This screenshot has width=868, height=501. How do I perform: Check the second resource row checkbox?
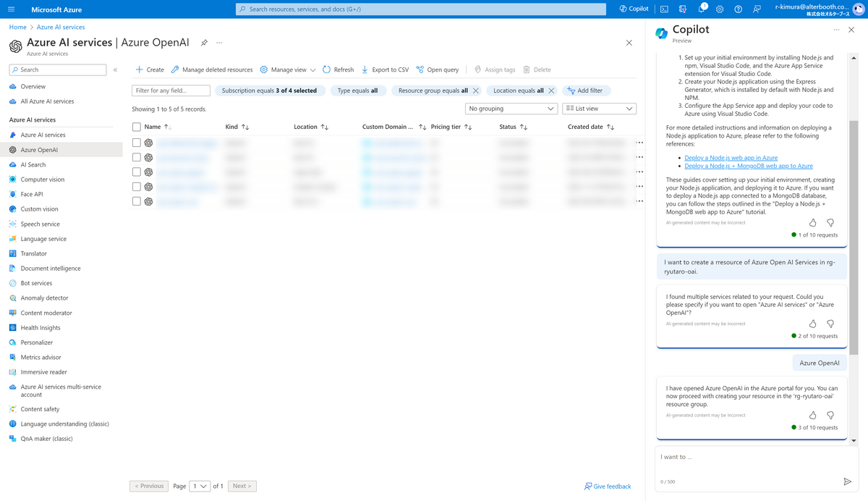click(137, 157)
